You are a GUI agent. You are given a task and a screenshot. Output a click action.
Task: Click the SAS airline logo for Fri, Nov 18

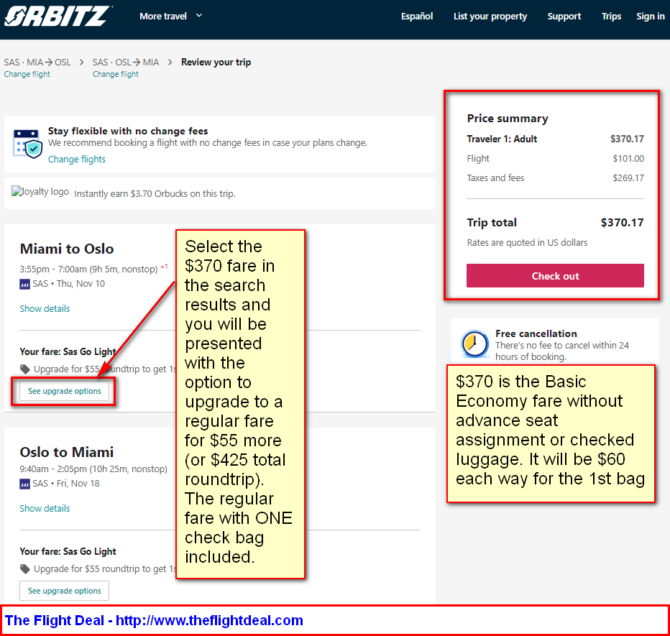[25, 484]
